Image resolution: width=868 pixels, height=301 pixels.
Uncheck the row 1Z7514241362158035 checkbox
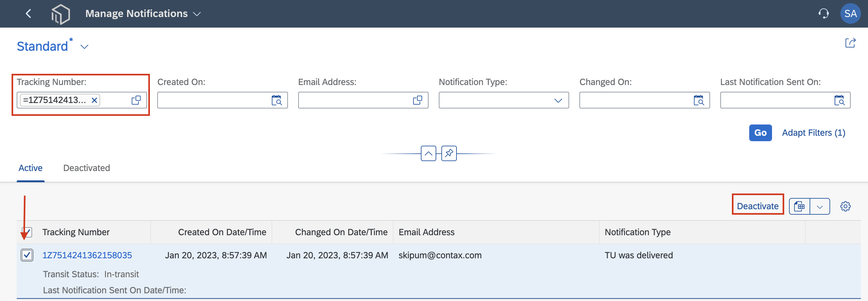(x=27, y=255)
